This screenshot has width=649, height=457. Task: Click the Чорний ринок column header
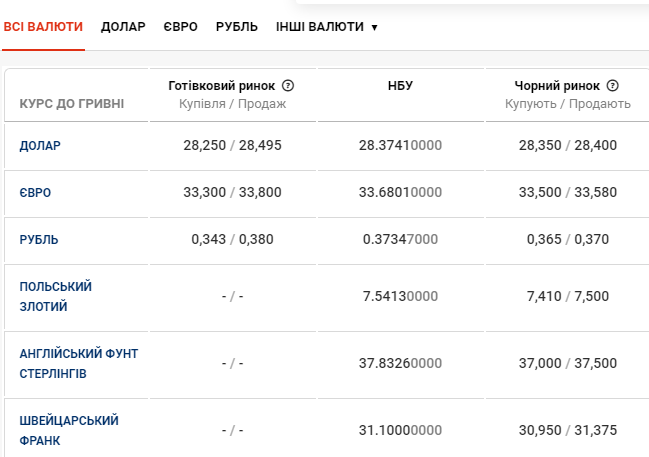click(557, 86)
